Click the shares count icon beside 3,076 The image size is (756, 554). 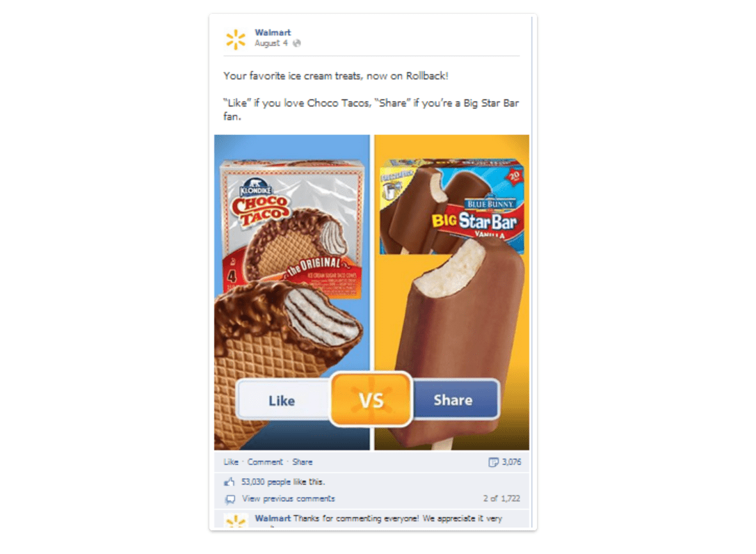493,462
